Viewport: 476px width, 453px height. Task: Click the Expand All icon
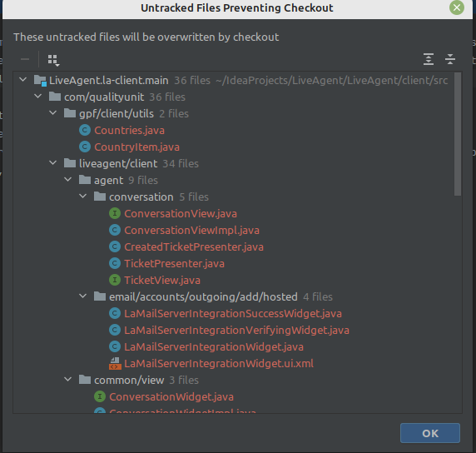tap(429, 59)
